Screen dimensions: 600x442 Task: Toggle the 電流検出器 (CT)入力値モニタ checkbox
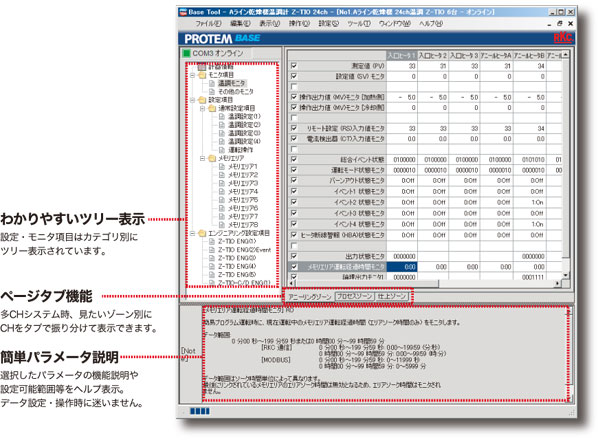coord(294,139)
